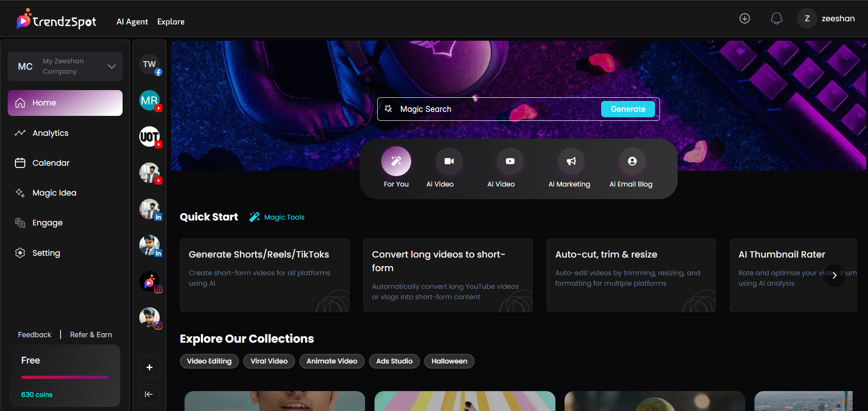Click the carousel right arrow chevron
Screen dimensions: 868x411
(835, 275)
